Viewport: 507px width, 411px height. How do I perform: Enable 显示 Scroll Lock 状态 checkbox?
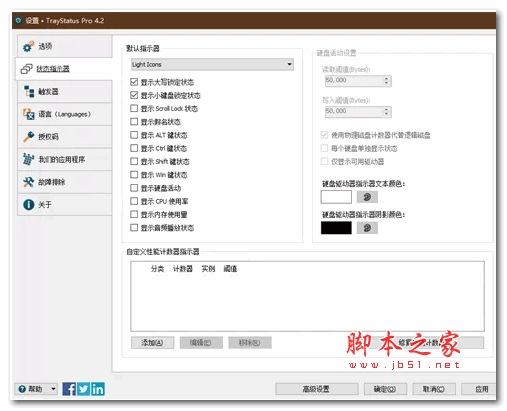pyautogui.click(x=134, y=108)
